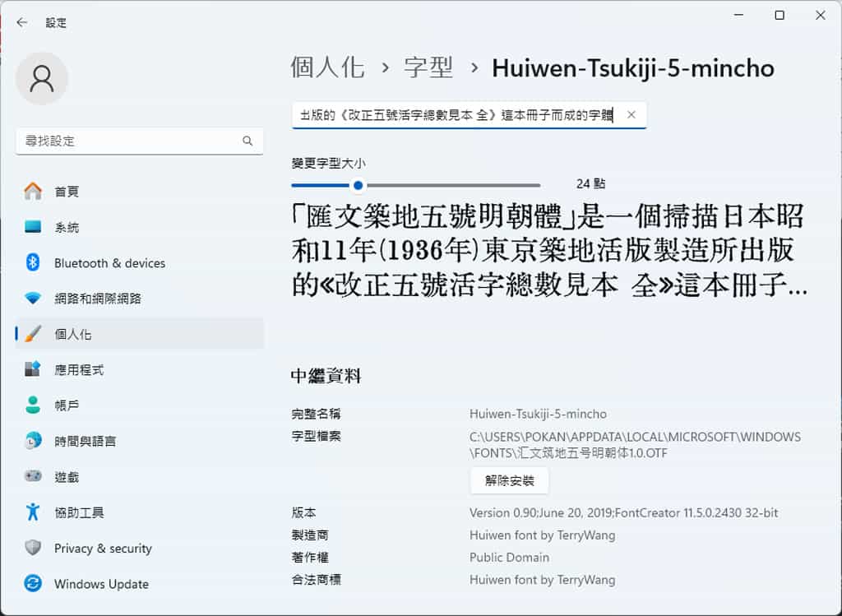
Task: Click the 協助工具 accessibility icon
Action: point(33,512)
